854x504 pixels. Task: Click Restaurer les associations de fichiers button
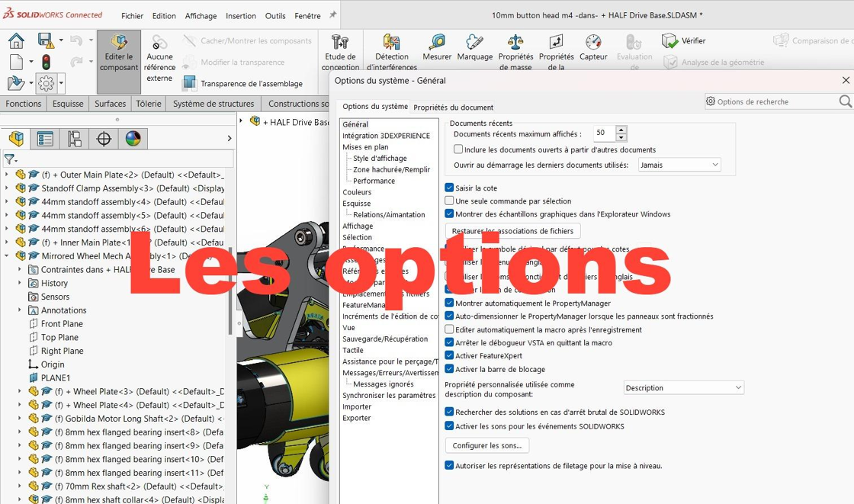(x=512, y=231)
